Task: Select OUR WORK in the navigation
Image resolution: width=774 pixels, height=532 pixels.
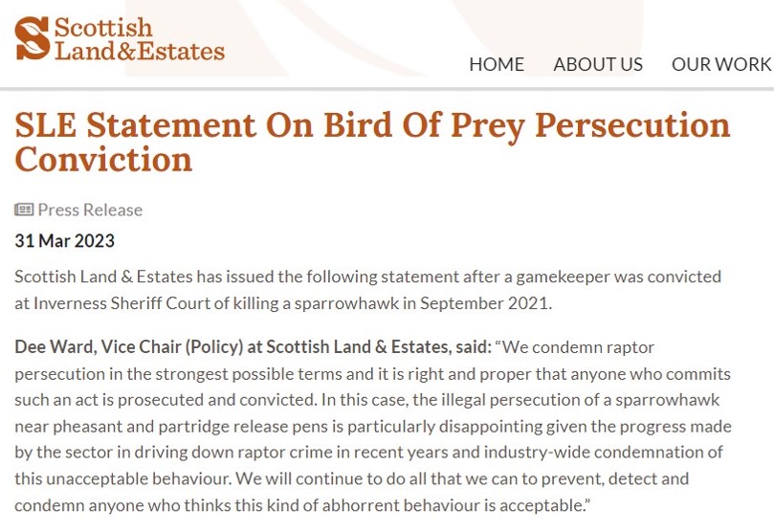Action: [720, 64]
